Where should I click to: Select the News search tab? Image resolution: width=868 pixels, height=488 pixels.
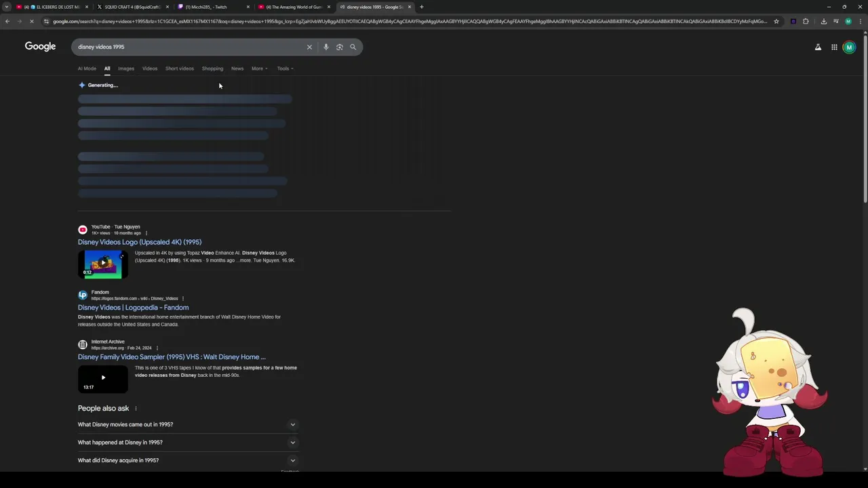237,68
